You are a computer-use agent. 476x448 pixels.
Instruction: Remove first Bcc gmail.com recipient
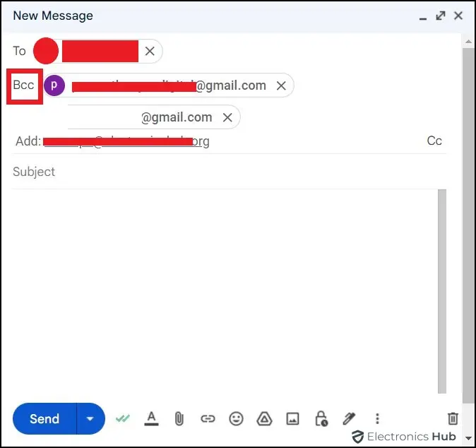[x=281, y=86]
